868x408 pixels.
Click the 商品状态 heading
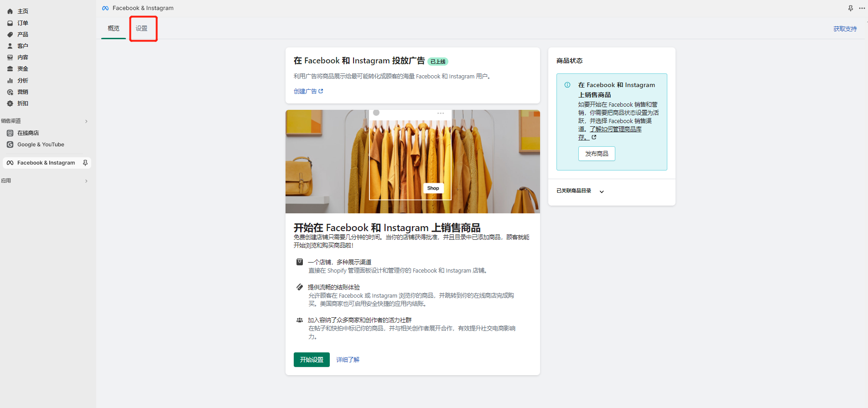(569, 61)
